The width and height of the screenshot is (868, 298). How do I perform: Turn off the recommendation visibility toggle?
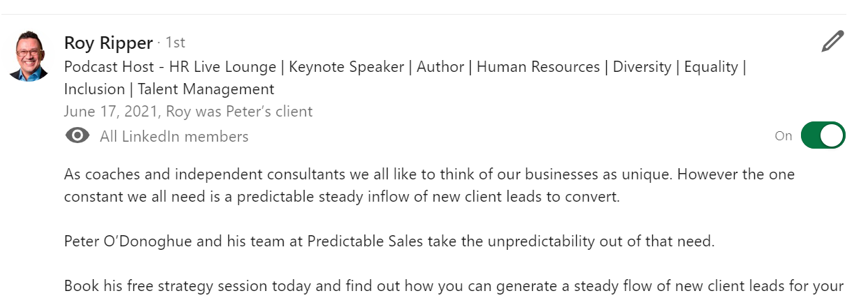[823, 135]
